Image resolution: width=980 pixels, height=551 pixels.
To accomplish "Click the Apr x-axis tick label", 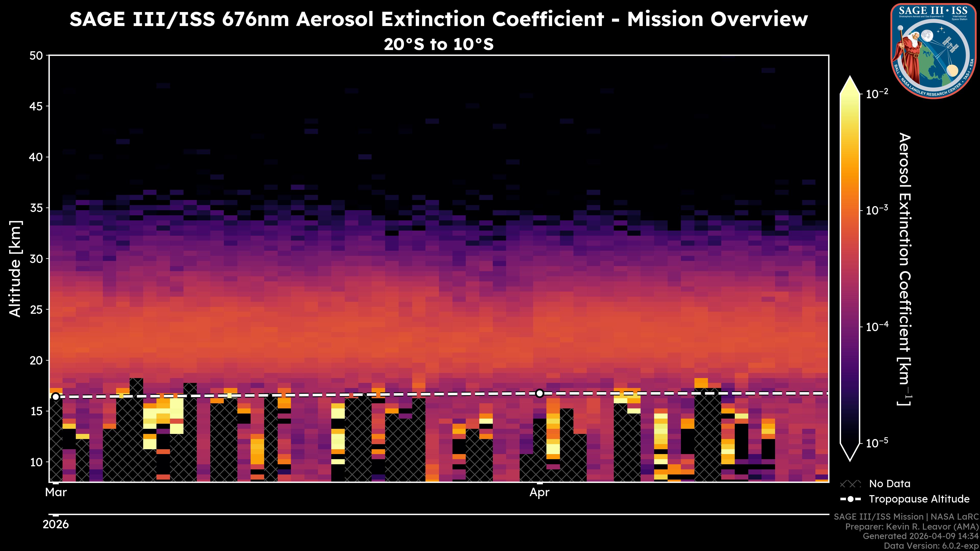I will 539,492.
